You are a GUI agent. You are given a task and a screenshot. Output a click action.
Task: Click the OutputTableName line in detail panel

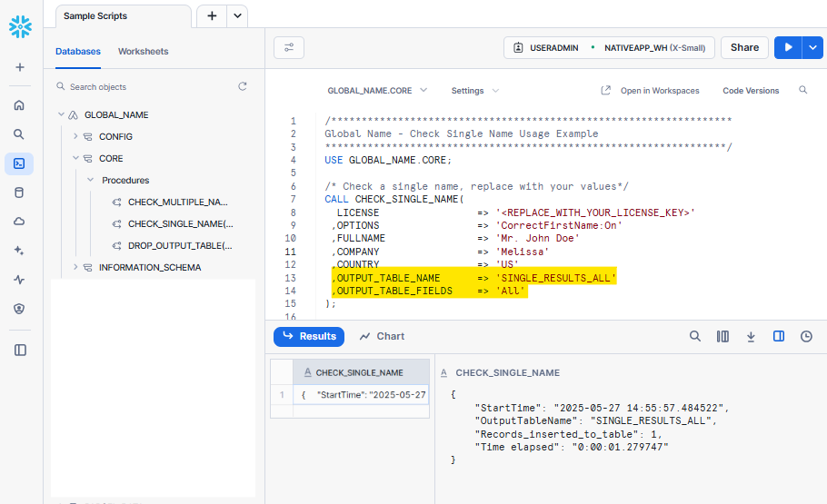coord(596,420)
